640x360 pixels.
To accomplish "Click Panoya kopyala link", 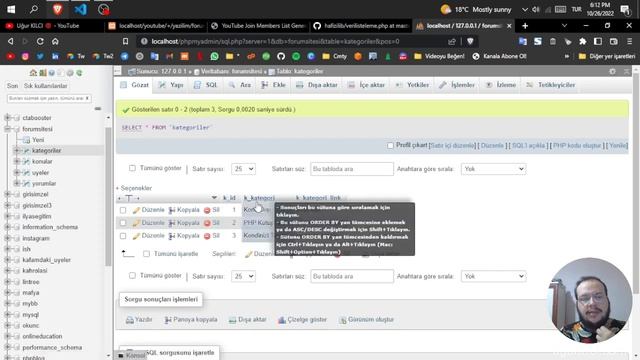I will tap(191, 320).
